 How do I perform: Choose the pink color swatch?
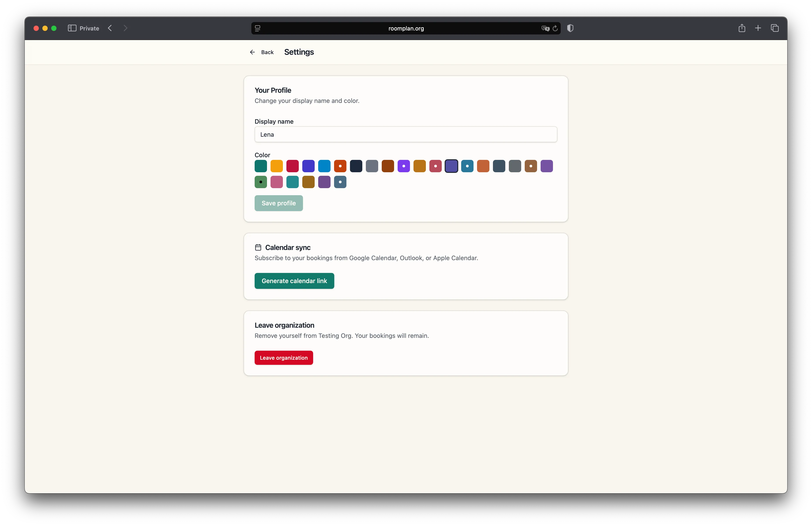point(277,182)
